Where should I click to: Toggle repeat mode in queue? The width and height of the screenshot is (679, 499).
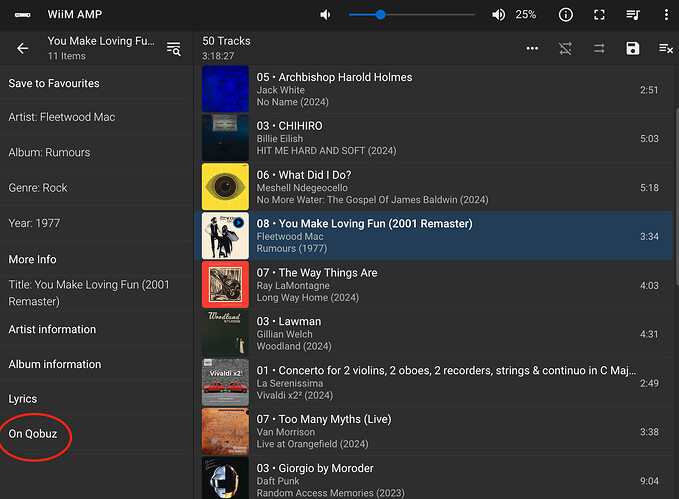pos(599,48)
